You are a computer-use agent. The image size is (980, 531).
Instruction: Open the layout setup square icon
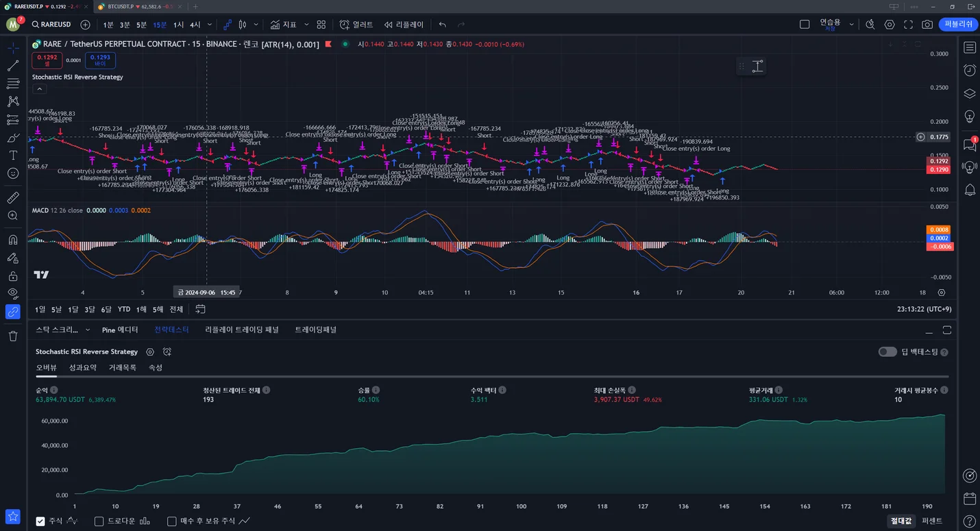point(805,25)
